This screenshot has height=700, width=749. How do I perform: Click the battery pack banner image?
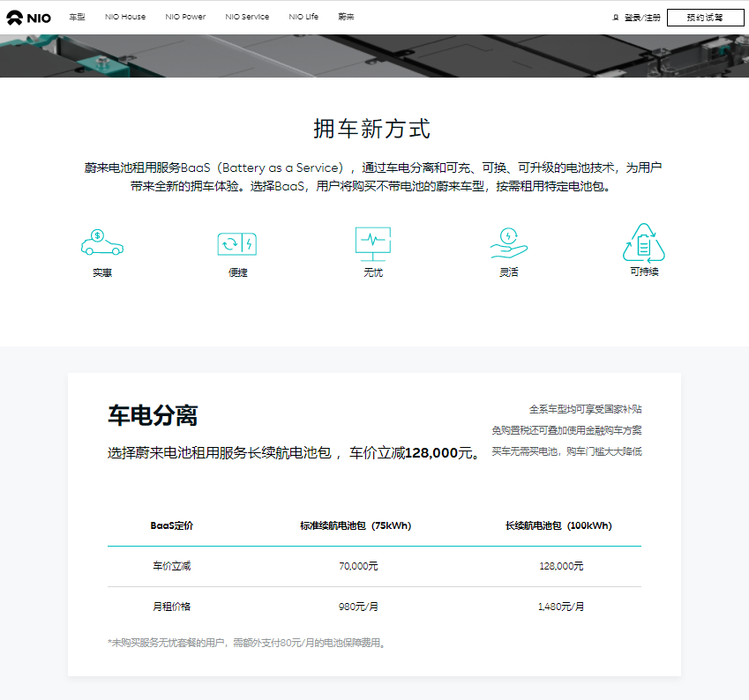374,56
